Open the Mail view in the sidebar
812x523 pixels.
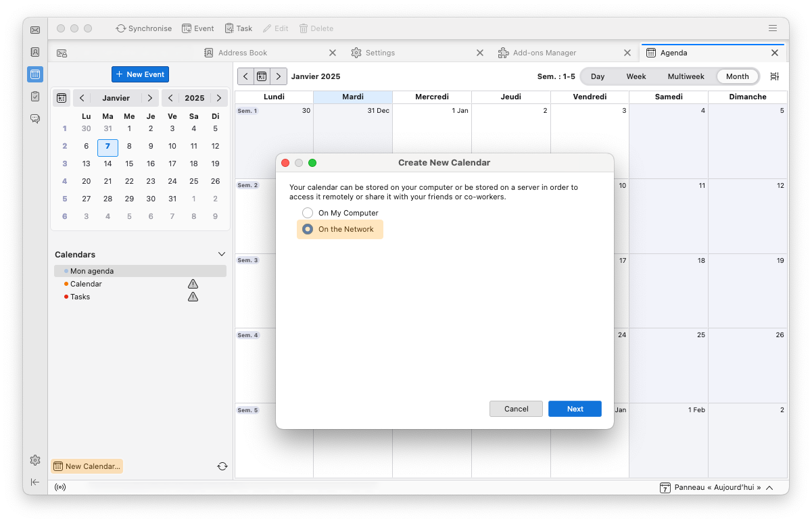[x=34, y=29]
